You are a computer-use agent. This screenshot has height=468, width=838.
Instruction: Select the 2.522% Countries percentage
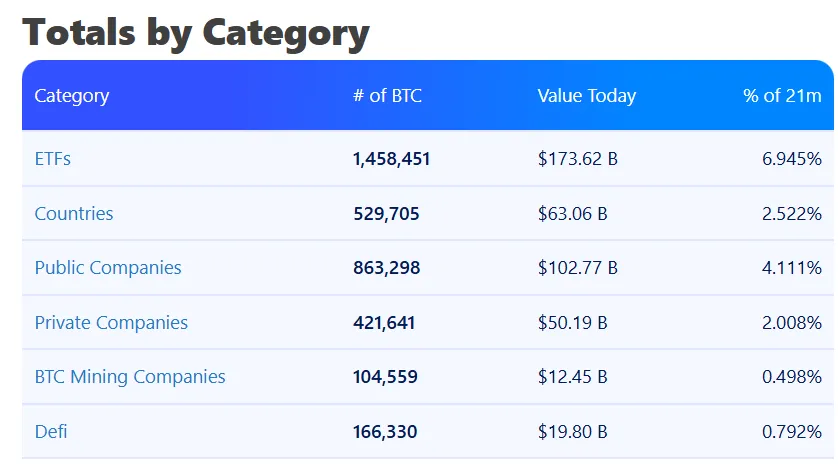pyautogui.click(x=792, y=213)
